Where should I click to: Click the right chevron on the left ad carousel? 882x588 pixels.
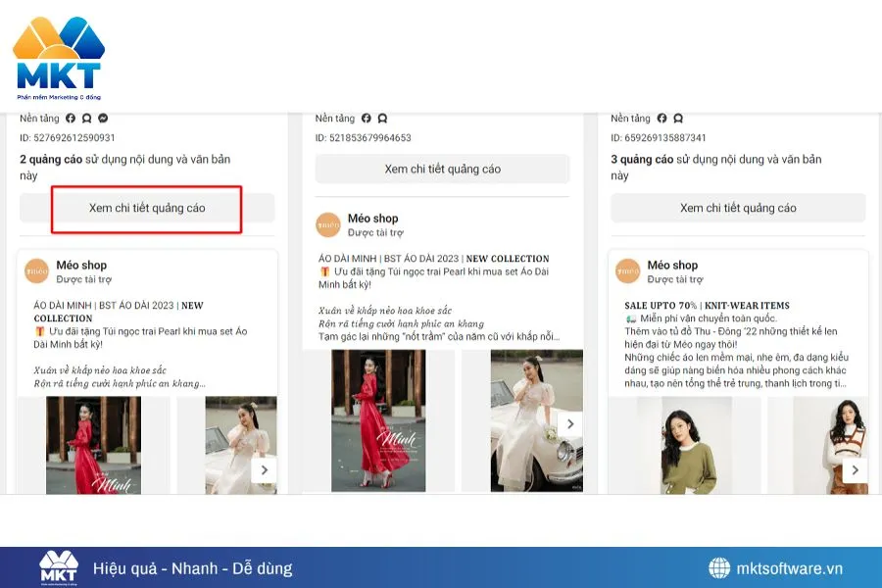(x=264, y=470)
